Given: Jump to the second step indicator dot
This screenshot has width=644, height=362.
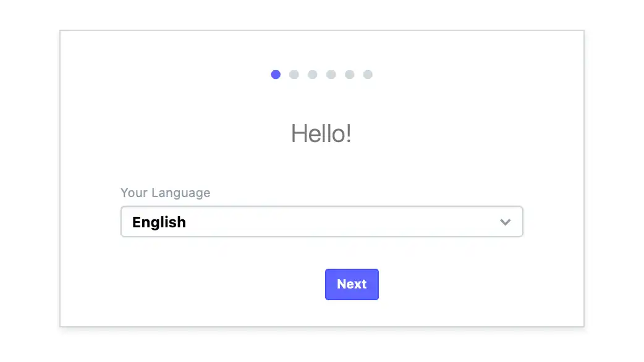Looking at the screenshot, I should tap(294, 74).
